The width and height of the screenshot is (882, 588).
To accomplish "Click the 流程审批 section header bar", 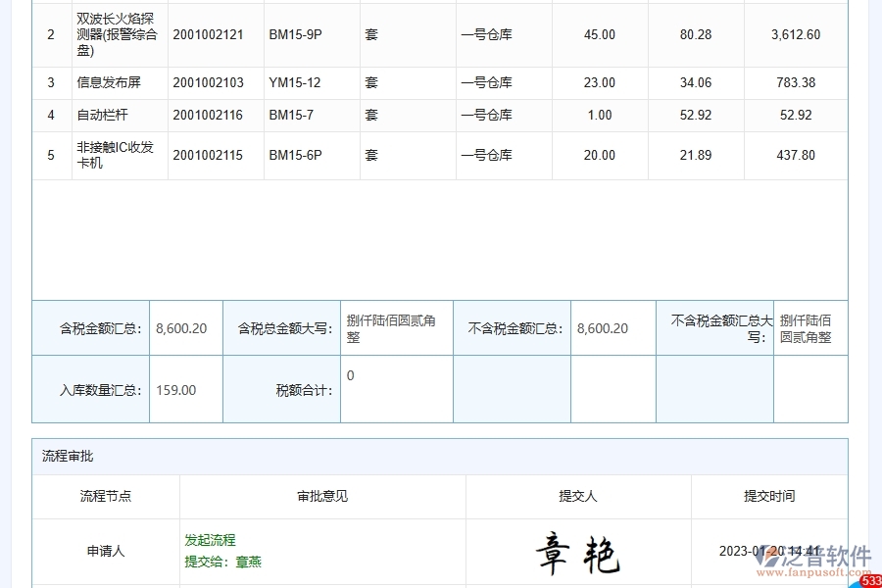I will click(441, 455).
